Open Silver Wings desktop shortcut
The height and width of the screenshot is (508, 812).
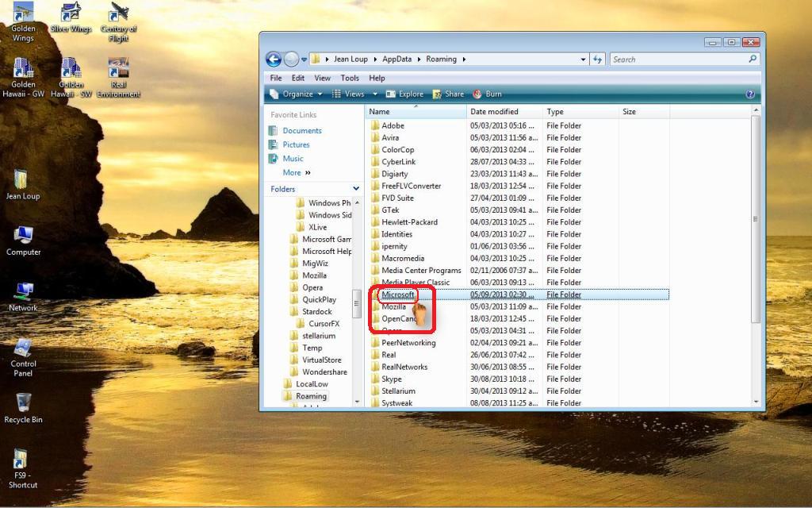point(71,18)
